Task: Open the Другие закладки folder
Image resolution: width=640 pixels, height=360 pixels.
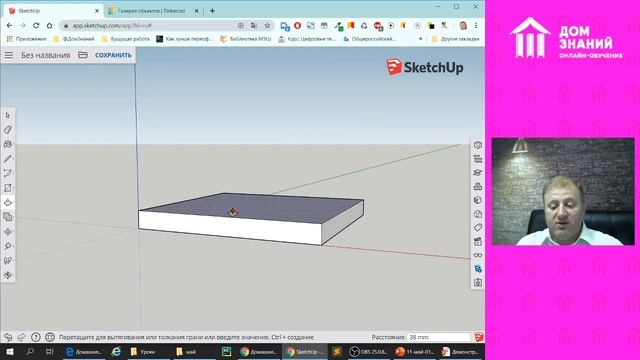Action: pos(456,39)
